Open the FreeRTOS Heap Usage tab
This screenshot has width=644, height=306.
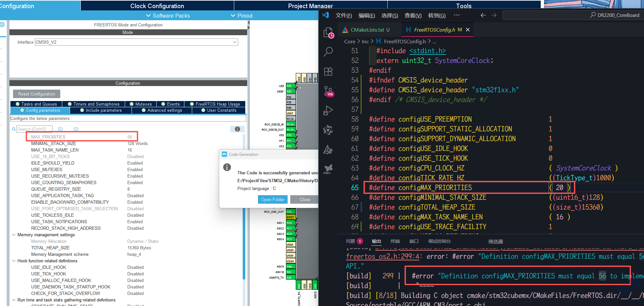(215, 104)
